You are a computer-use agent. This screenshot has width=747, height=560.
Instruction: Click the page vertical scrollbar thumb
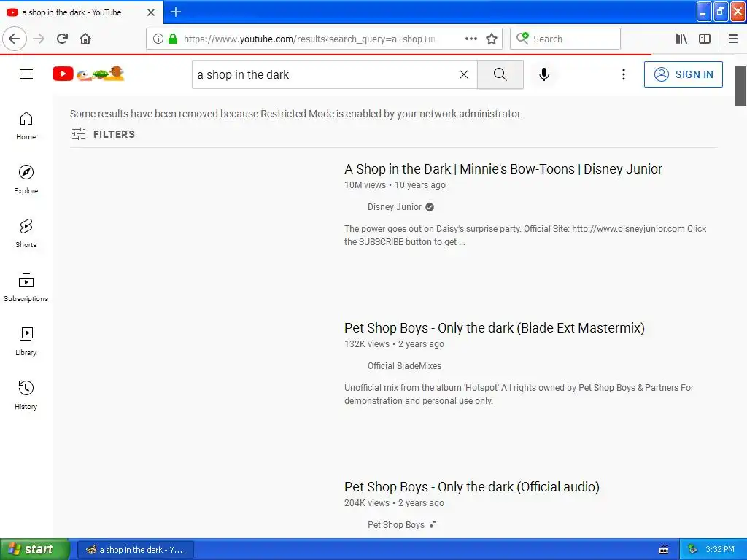(x=740, y=86)
